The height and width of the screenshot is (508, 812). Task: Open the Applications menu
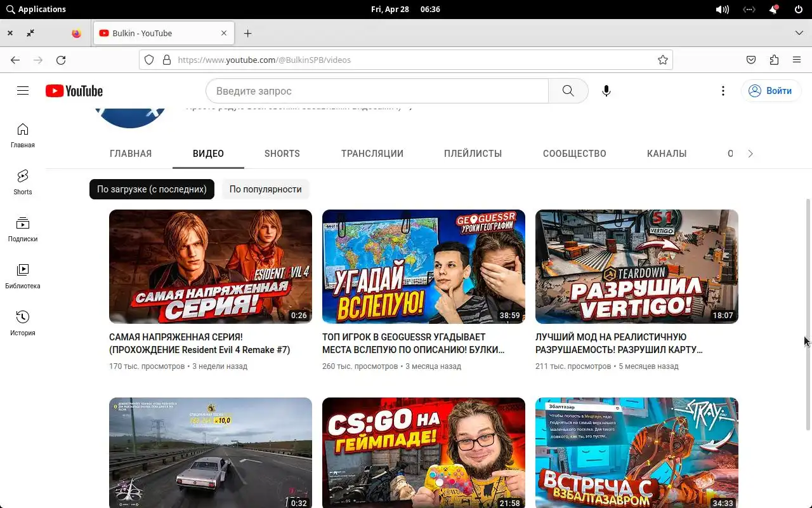[36, 10]
